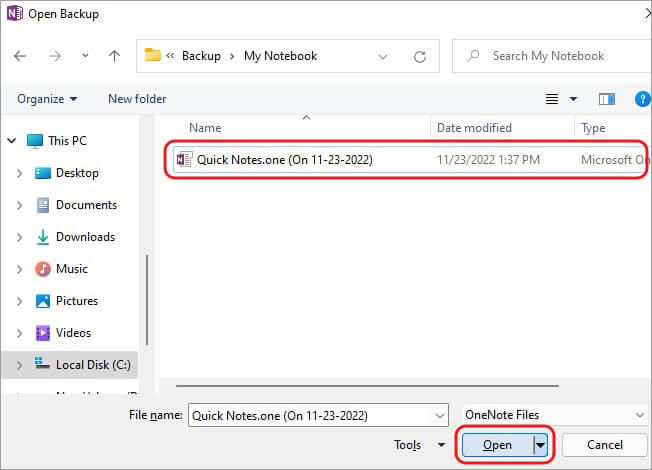Screen dimensions: 652x470
Task: Click the OneNote icon in title bar
Action: (x=15, y=13)
